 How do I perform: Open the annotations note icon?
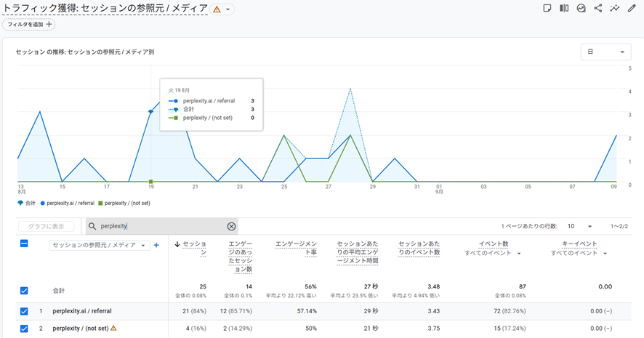point(547,9)
